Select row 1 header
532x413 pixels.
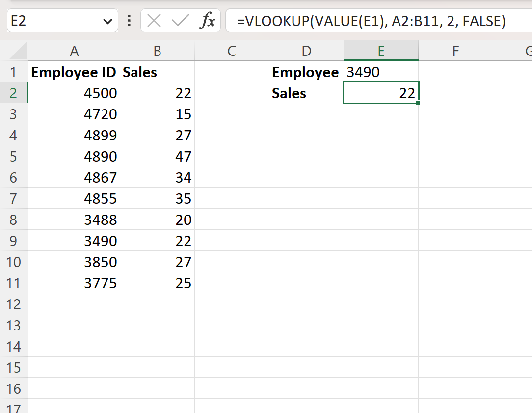14,72
